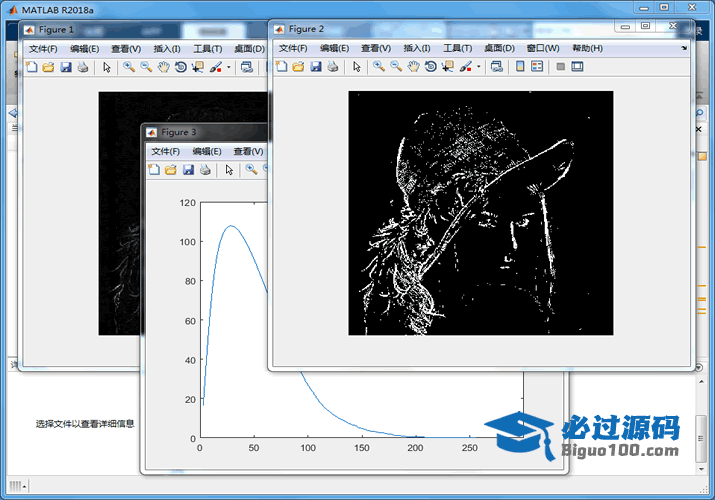
Task: Click Show Plot Tools icon in Figure 2
Action: click(577, 67)
